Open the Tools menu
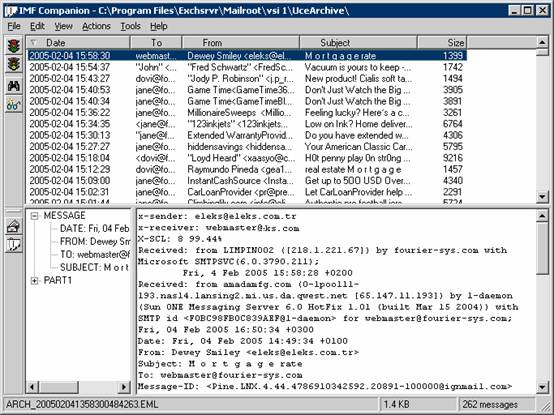Image resolution: width=554 pixels, height=415 pixels. 130,26
